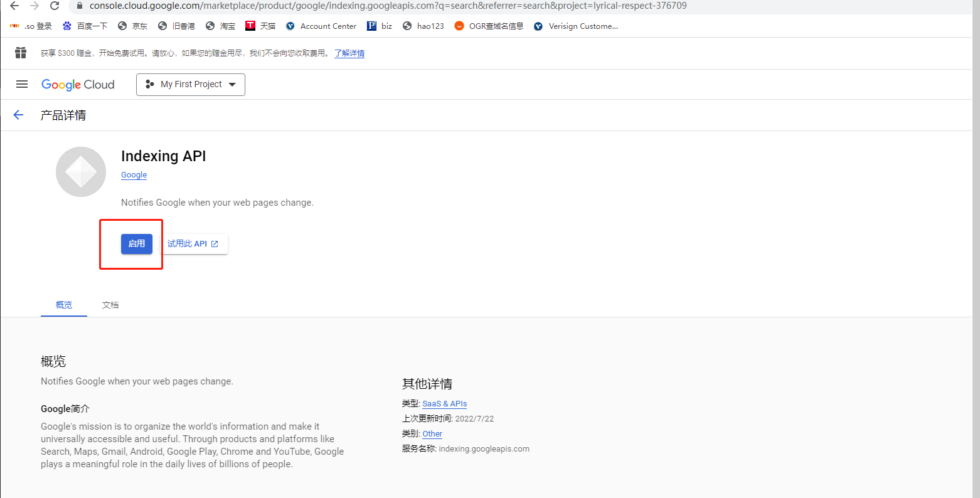The width and height of the screenshot is (980, 498).
Task: Click the 了解详情 link in the banner
Action: [x=349, y=53]
